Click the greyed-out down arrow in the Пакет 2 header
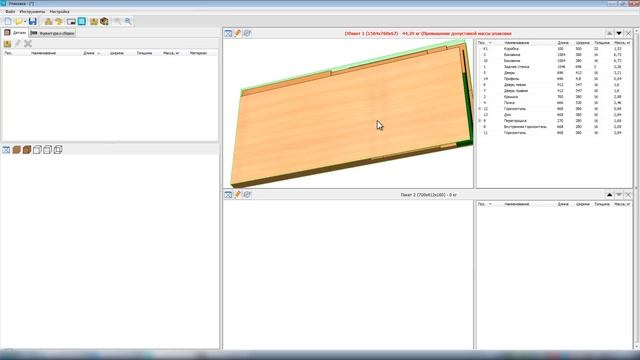640x360 pixels. click(619, 195)
